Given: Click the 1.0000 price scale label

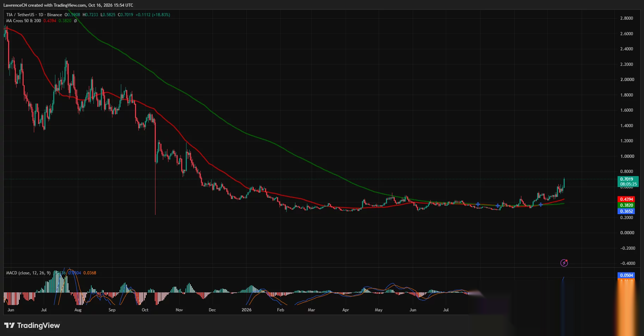Looking at the screenshot, I should click(x=626, y=156).
